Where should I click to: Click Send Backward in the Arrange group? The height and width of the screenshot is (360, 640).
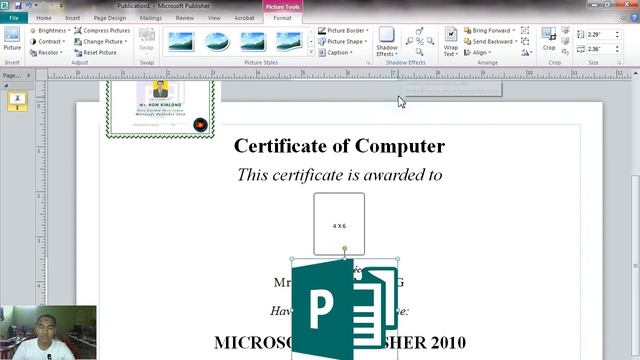click(490, 42)
